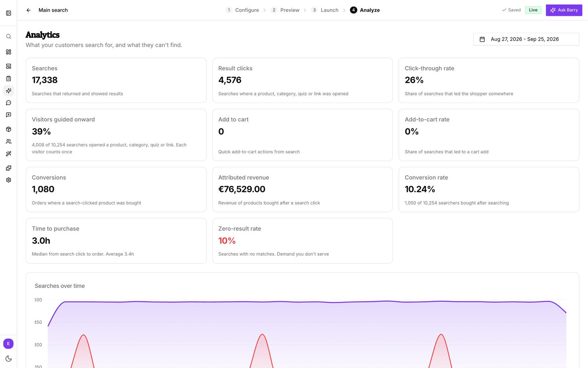The image size is (588, 368).
Task: Click the Visitors guided onward 39% value
Action: (41, 131)
